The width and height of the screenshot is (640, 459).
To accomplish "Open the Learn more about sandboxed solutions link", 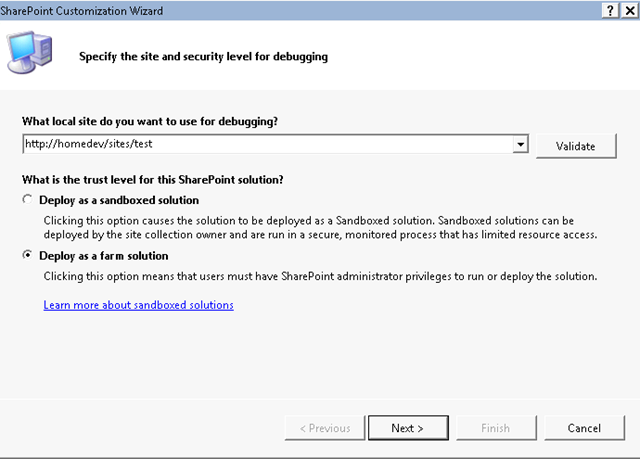I will pyautogui.click(x=138, y=305).
